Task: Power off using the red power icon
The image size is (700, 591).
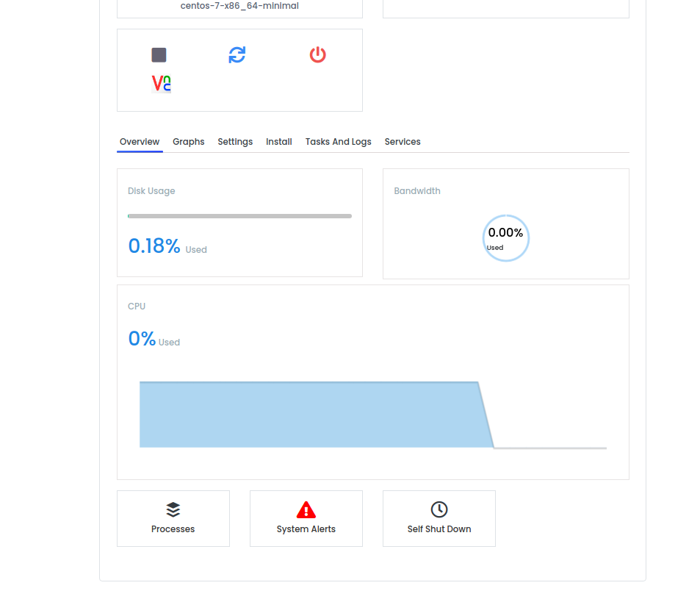Action: [x=318, y=55]
